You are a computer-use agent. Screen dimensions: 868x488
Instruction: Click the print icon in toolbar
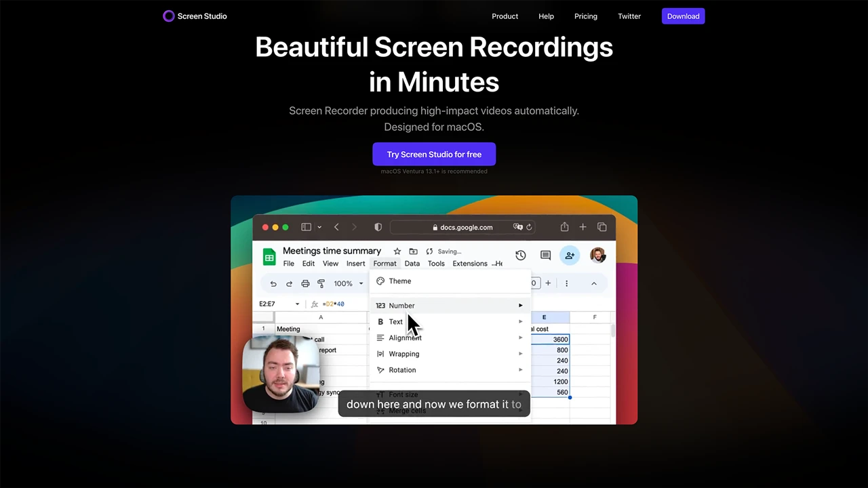305,283
